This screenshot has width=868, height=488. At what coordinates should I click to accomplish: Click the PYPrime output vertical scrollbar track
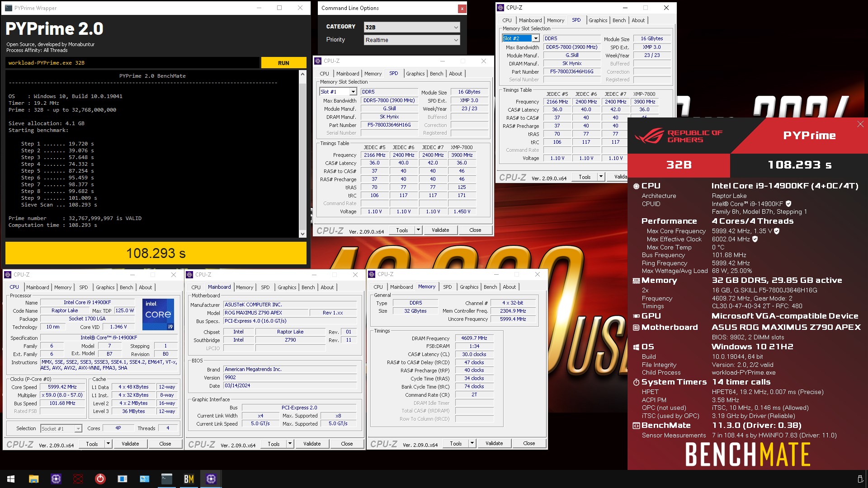302,154
